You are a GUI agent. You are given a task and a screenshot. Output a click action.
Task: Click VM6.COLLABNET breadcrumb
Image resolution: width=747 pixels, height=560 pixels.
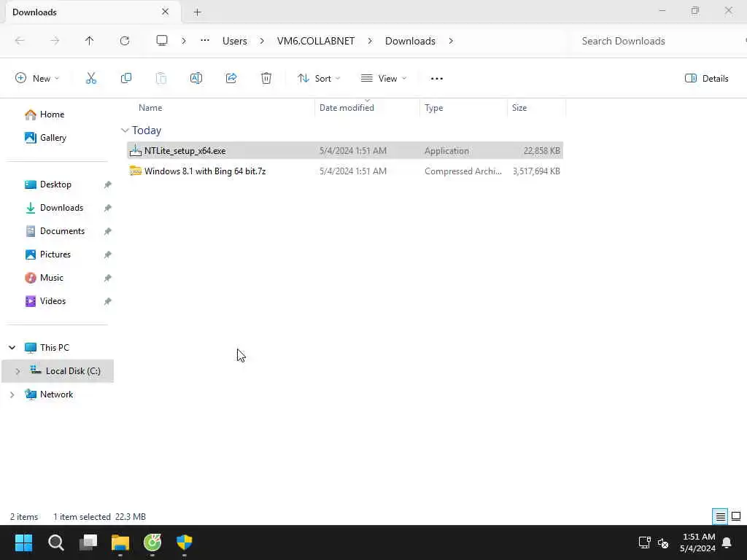[316, 41]
